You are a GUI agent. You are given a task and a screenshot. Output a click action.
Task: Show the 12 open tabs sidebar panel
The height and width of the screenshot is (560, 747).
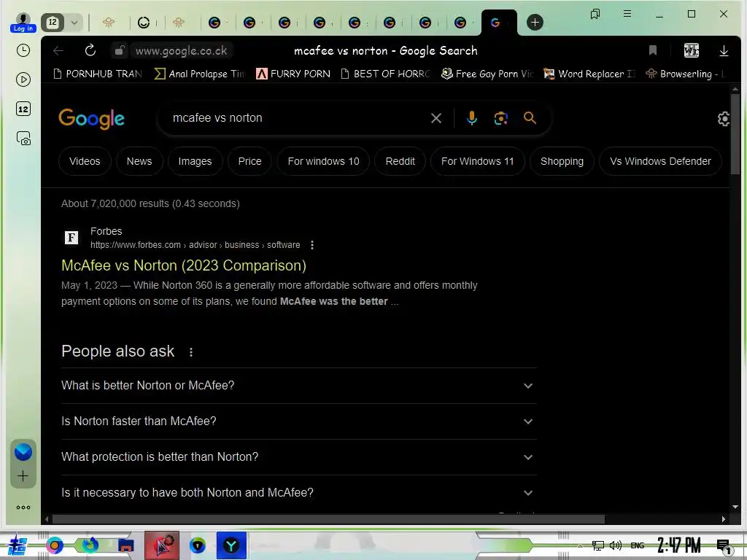pos(23,109)
